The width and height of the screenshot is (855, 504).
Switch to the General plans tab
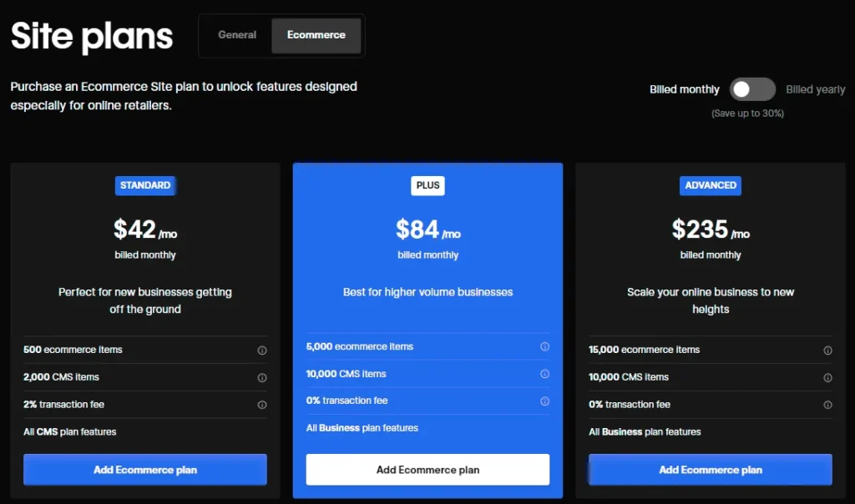pos(237,35)
